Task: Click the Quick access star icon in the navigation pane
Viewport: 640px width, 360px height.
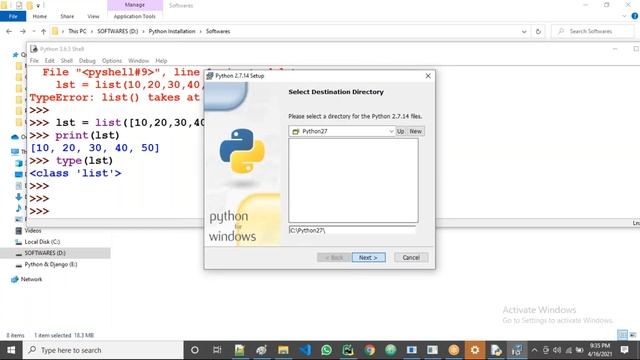Action: tap(16, 54)
